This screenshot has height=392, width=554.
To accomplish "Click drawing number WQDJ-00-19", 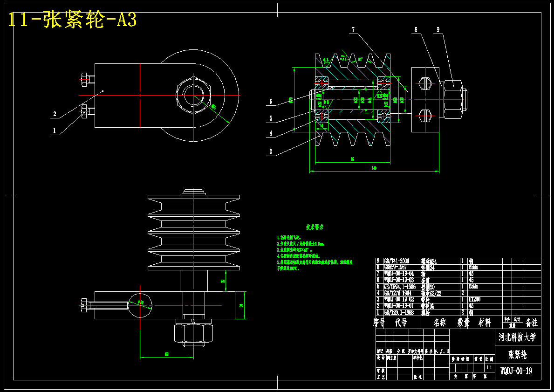I will pyautogui.click(x=517, y=371).
